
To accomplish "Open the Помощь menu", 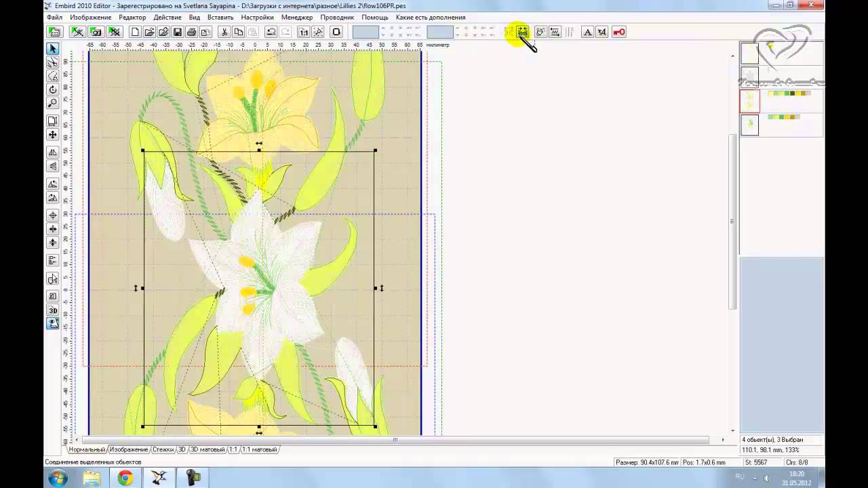I will coord(375,17).
